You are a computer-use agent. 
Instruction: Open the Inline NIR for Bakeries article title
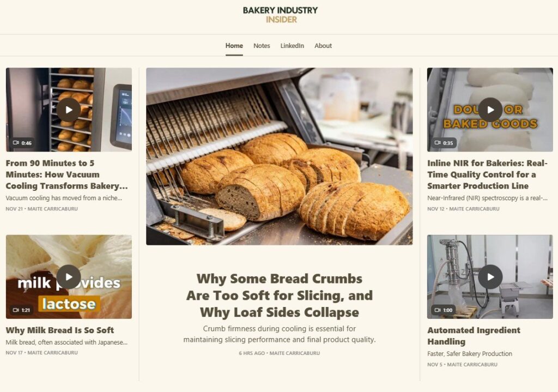[487, 174]
